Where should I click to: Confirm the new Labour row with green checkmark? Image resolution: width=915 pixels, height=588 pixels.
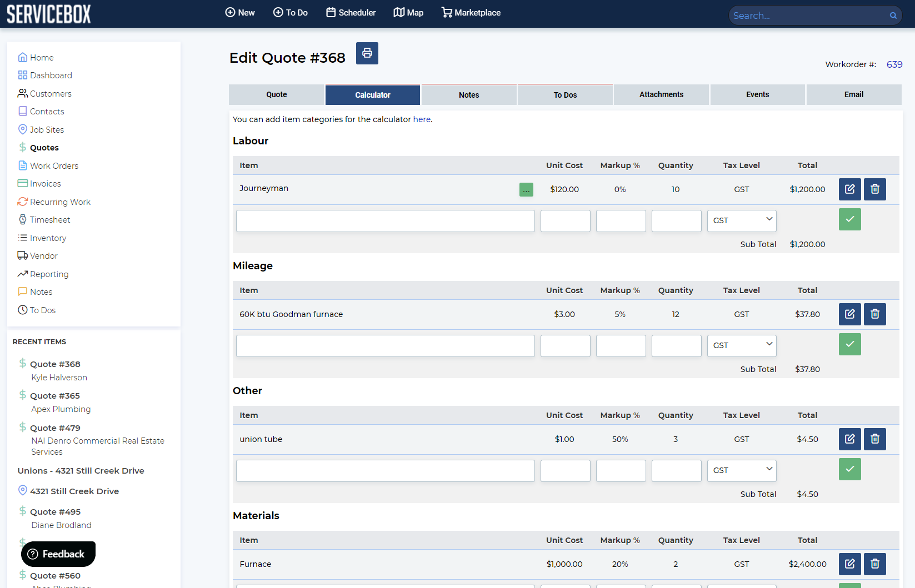pyautogui.click(x=849, y=219)
